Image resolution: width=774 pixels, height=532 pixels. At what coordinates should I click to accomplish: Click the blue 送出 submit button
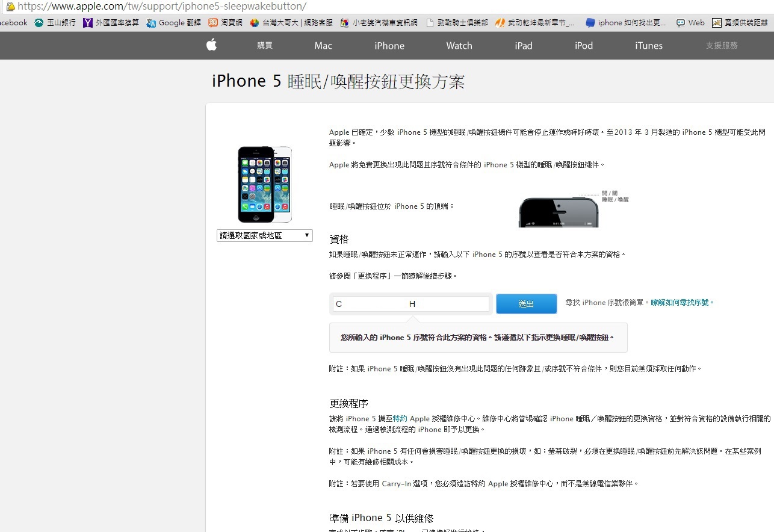[527, 304]
